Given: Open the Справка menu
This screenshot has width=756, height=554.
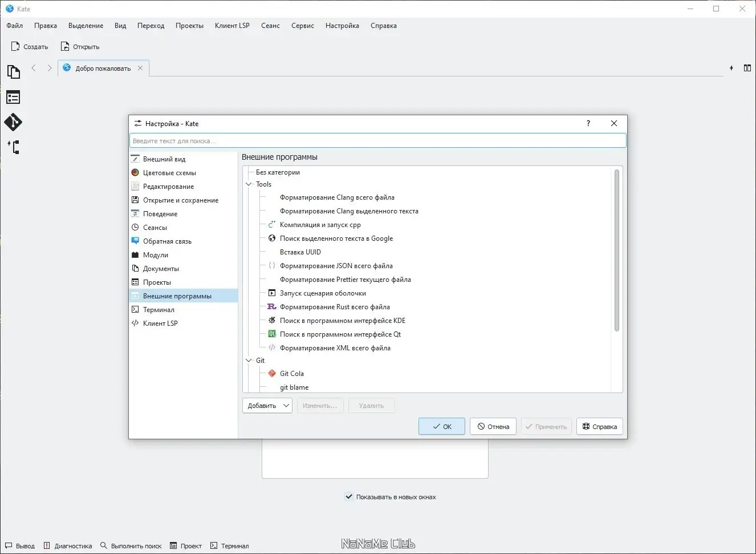Looking at the screenshot, I should (384, 26).
